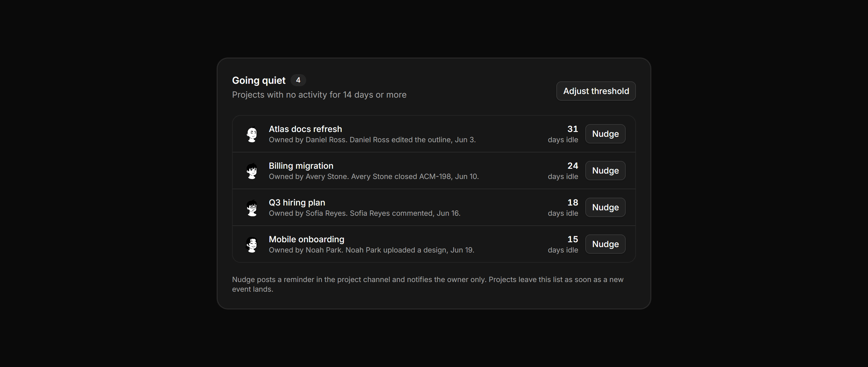
Task: Nudge the Mobile onboarding project
Action: (x=605, y=244)
